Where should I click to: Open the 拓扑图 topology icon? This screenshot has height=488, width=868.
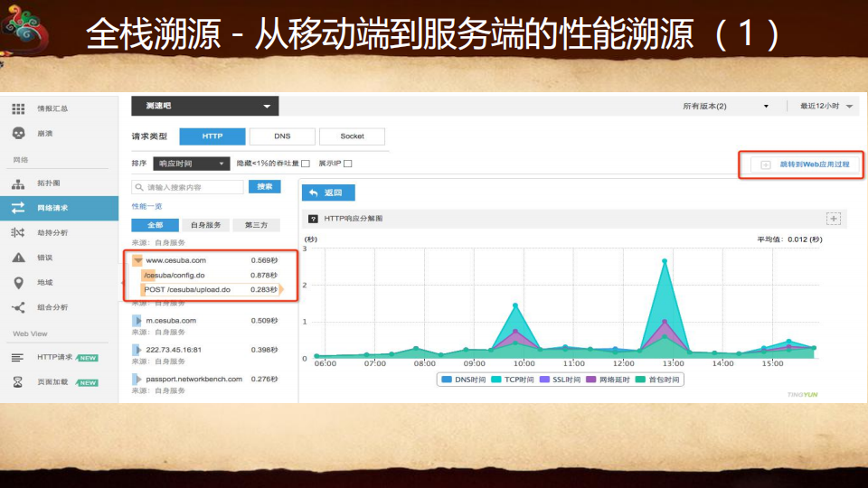click(x=18, y=183)
